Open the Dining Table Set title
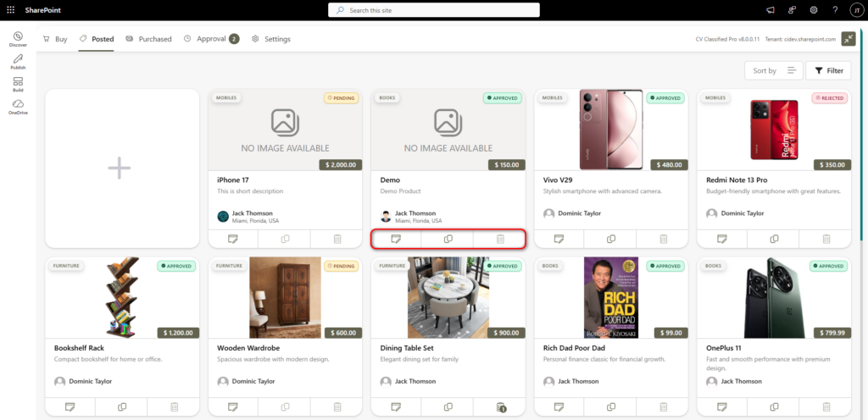 (407, 348)
